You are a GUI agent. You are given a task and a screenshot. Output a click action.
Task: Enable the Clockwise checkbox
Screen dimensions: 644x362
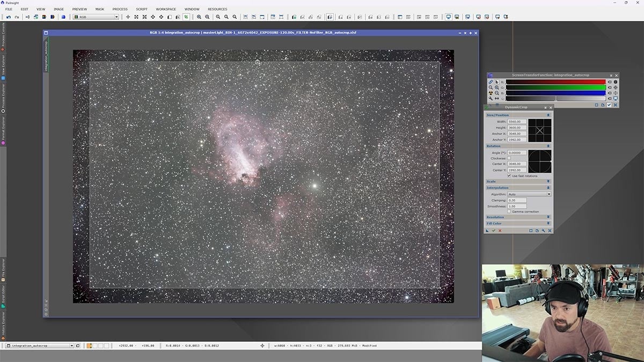click(x=509, y=158)
